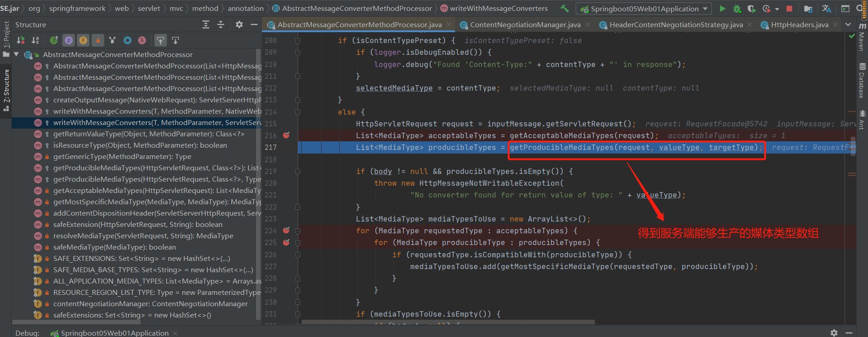Fold the if block at line 219
Screen dimensions: 868x337
pos(298,171)
